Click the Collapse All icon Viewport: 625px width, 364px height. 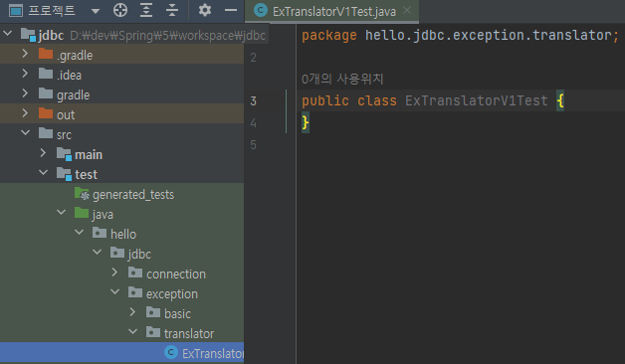pos(172,10)
